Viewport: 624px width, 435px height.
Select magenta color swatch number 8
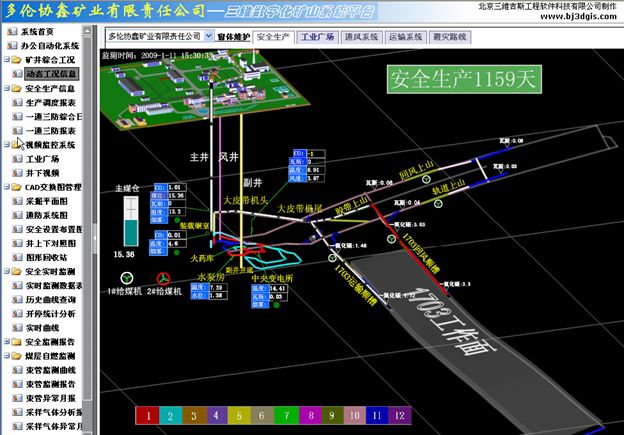point(310,415)
